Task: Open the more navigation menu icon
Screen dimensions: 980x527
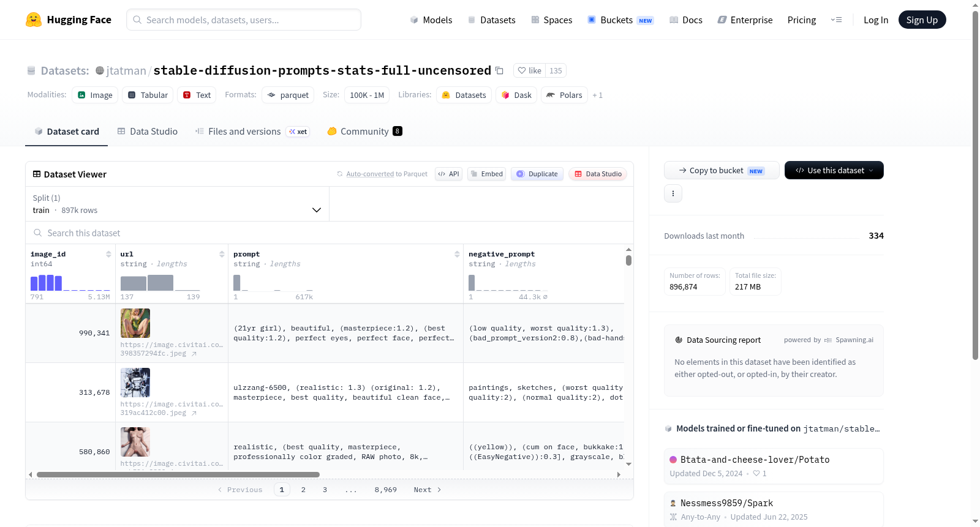Action: click(836, 20)
